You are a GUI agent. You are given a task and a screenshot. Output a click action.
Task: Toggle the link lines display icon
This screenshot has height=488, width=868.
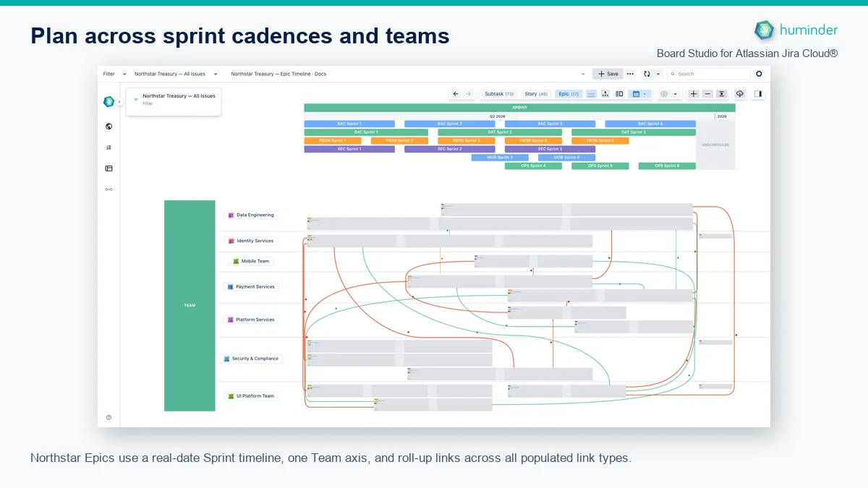pyautogui.click(x=591, y=94)
